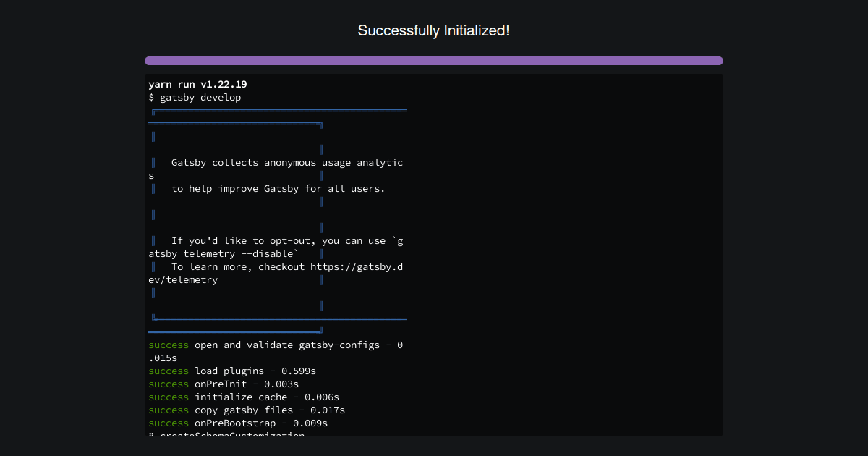Click the 'If you'd like to opt-out' line

[287, 240]
